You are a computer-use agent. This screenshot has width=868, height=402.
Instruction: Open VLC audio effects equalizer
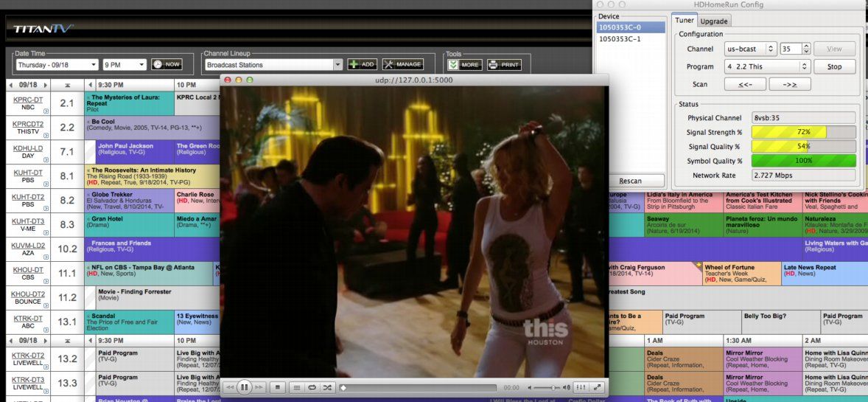pos(581,387)
